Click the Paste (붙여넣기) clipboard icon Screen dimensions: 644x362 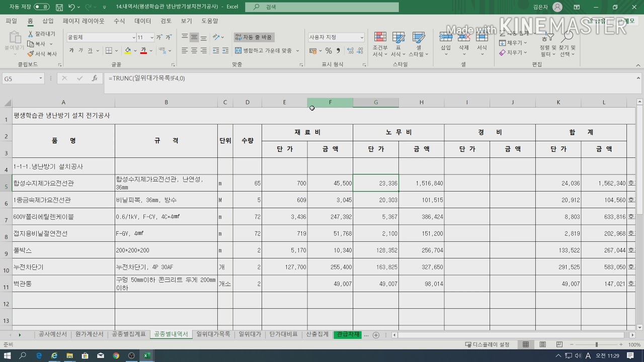15,38
